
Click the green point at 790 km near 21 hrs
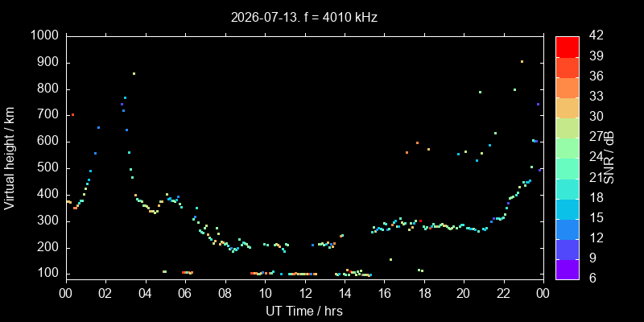[480, 92]
